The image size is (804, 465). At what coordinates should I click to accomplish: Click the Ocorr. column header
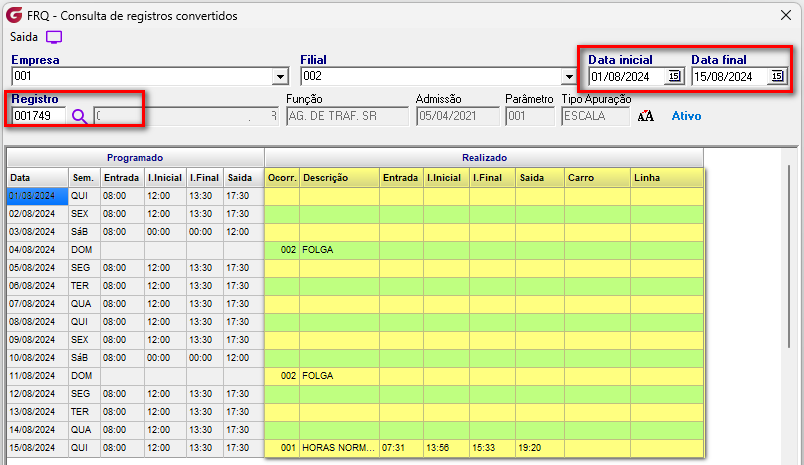(x=282, y=178)
